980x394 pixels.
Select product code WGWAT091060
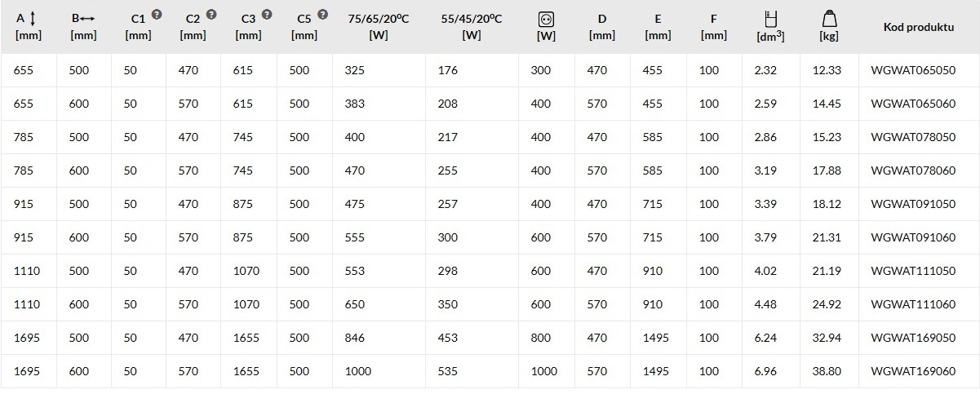point(913,237)
